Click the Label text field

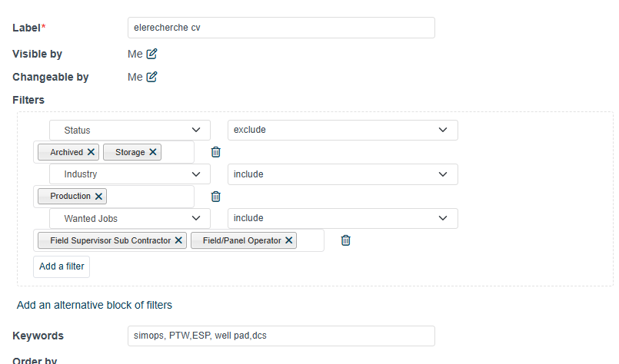(x=281, y=28)
